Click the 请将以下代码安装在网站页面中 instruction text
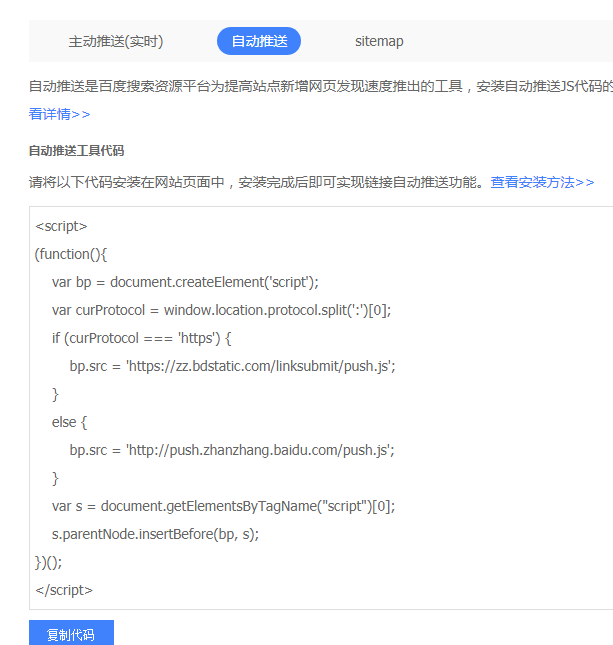This screenshot has height=645, width=613. click(258, 182)
